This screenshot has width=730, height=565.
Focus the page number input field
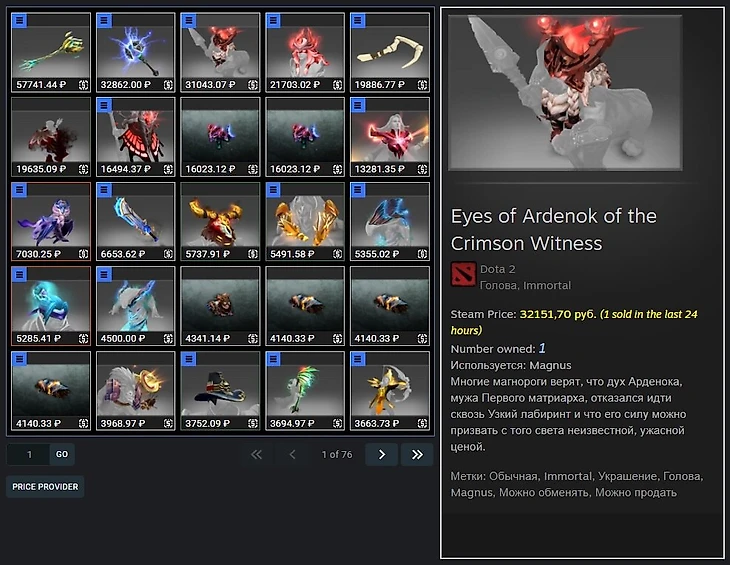coord(28,454)
